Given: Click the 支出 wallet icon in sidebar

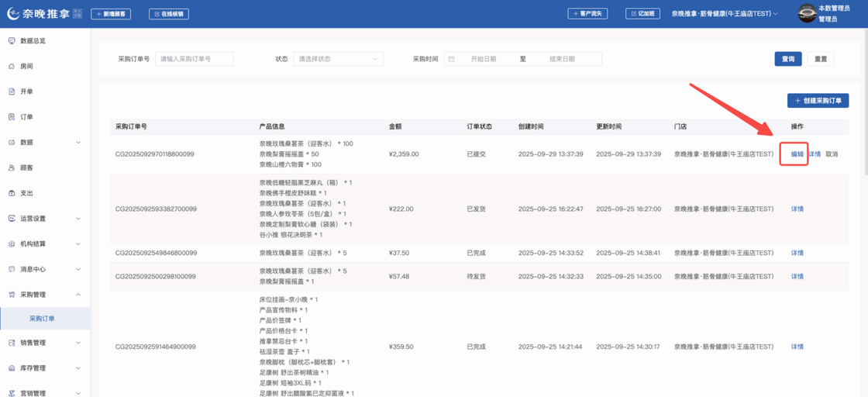Looking at the screenshot, I should (12, 193).
